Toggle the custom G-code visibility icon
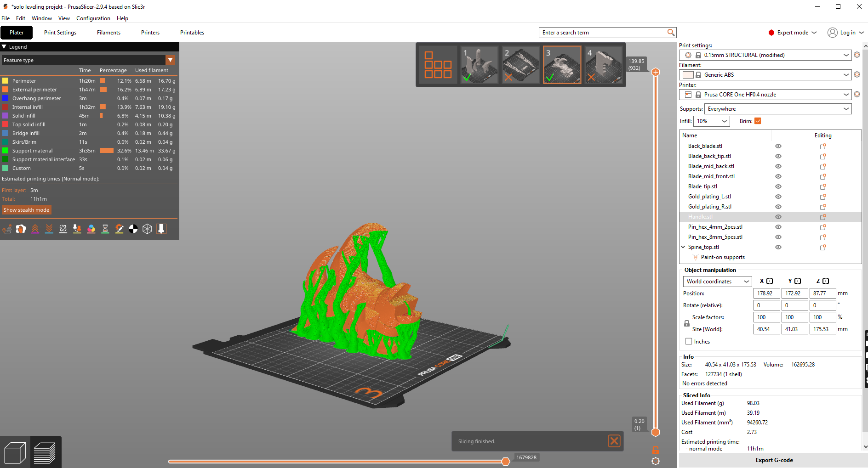Viewport: 868px width, 468px height. pos(119,229)
